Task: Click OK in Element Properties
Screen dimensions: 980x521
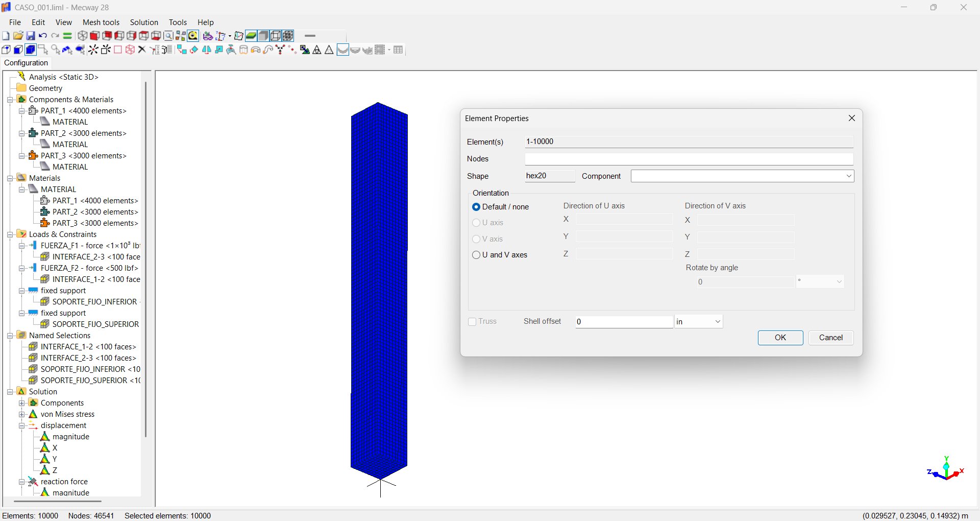Action: pos(780,338)
